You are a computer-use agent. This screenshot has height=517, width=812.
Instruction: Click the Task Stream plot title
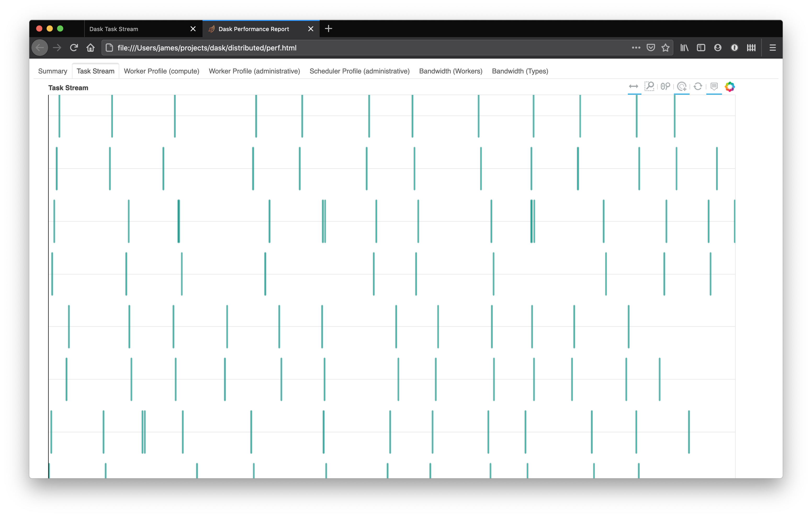[68, 88]
